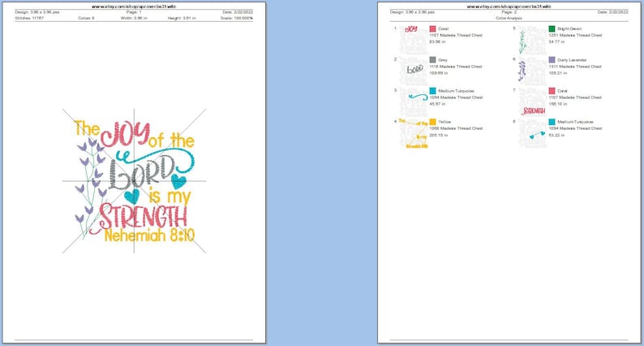Viewport: 644px width, 346px height.
Task: Click '1118 Madeira Thread Chest' text
Action: coord(456,67)
